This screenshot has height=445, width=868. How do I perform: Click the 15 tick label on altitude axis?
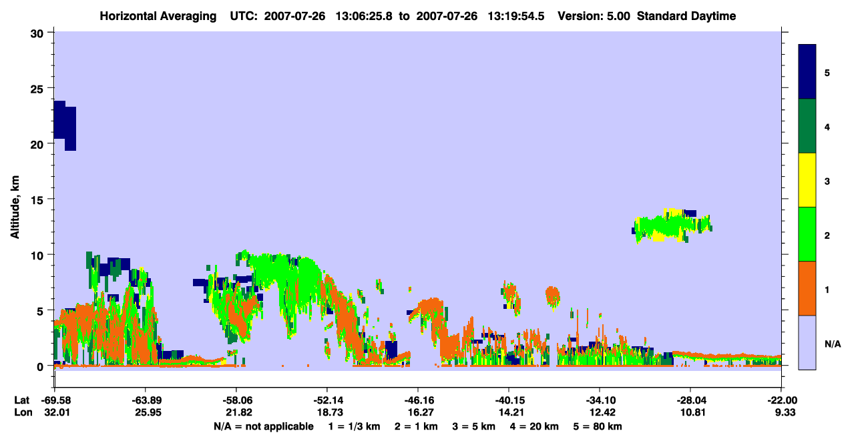click(39, 199)
